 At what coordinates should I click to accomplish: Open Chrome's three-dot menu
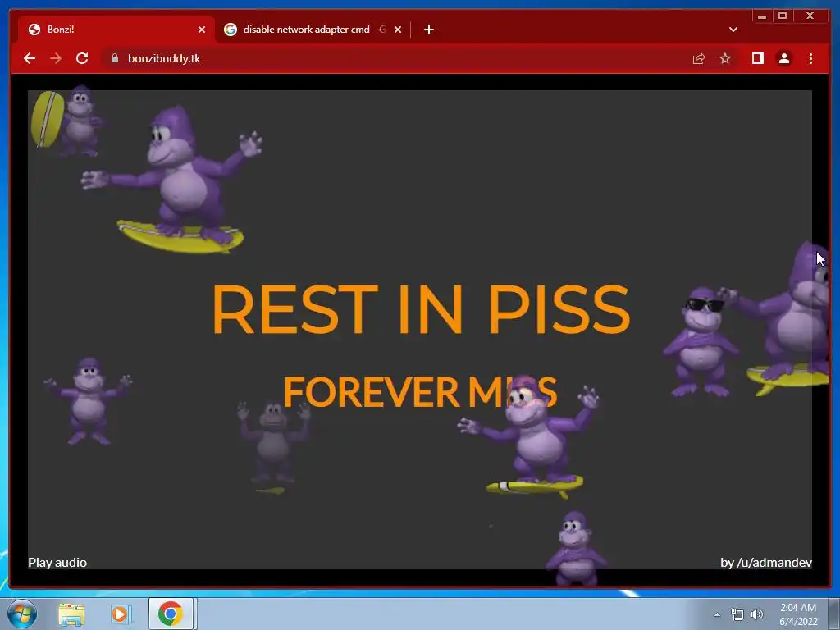point(810,58)
